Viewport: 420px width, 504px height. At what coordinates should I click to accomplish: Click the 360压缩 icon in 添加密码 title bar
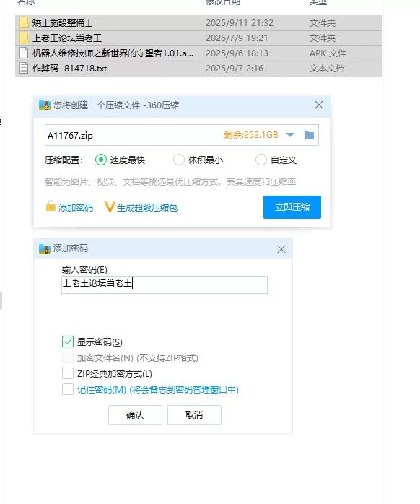45,248
